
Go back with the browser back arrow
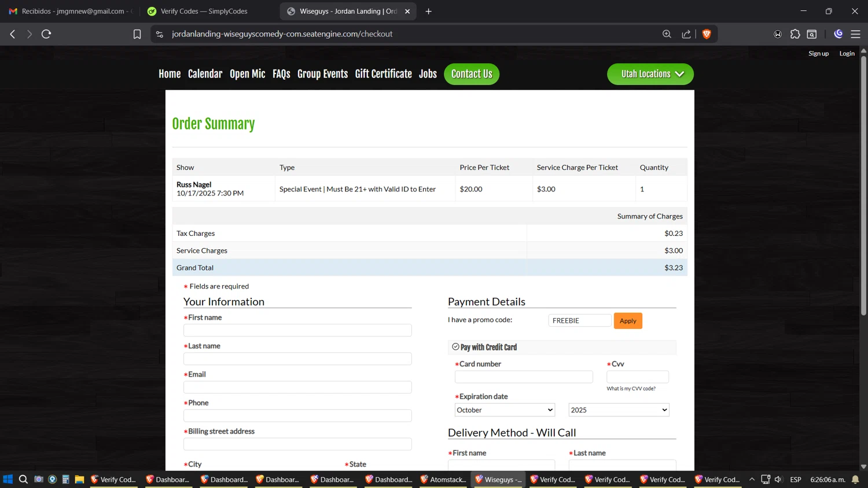(x=13, y=34)
